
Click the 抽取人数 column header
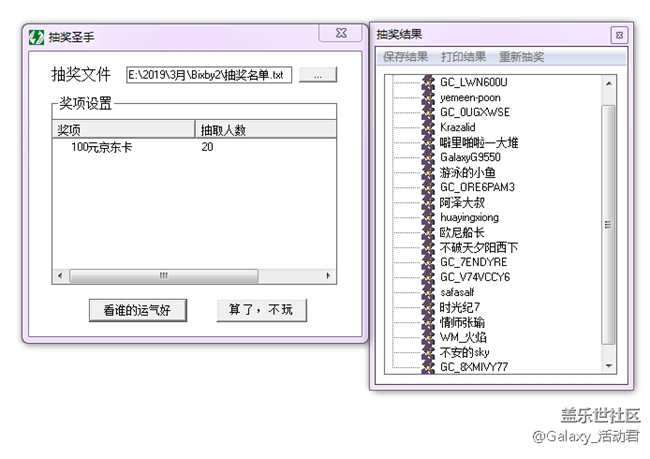(x=265, y=129)
